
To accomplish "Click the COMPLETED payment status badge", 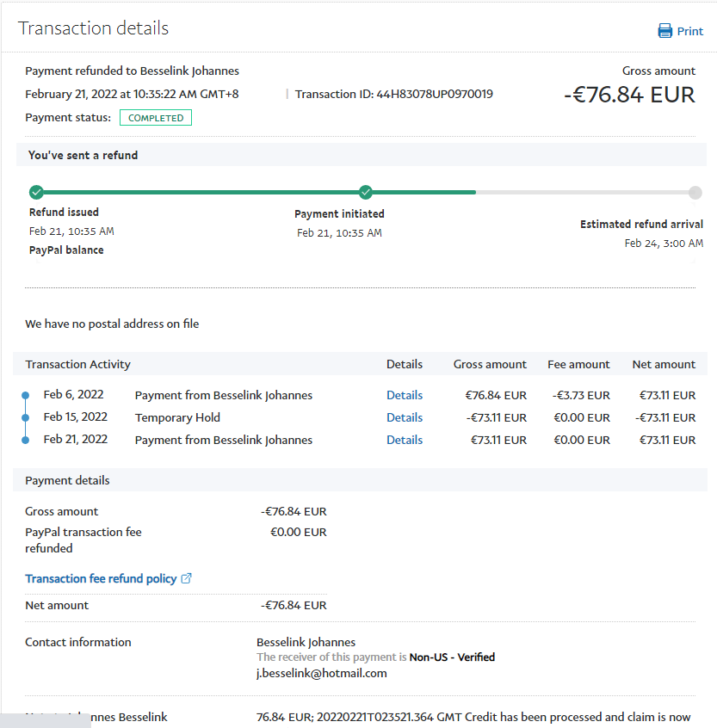I will click(156, 118).
